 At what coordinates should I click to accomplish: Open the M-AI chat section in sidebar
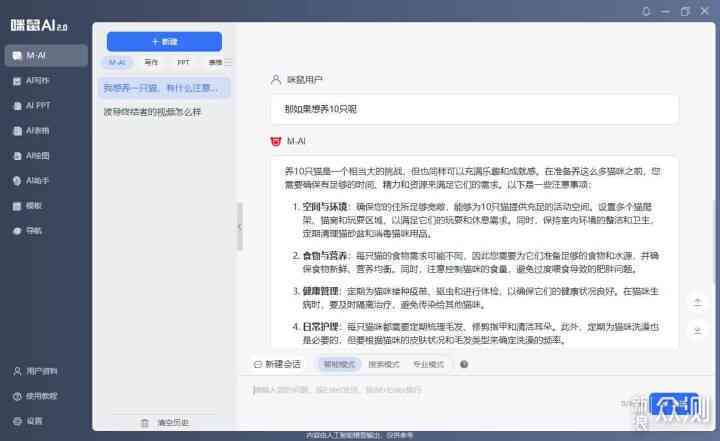46,56
